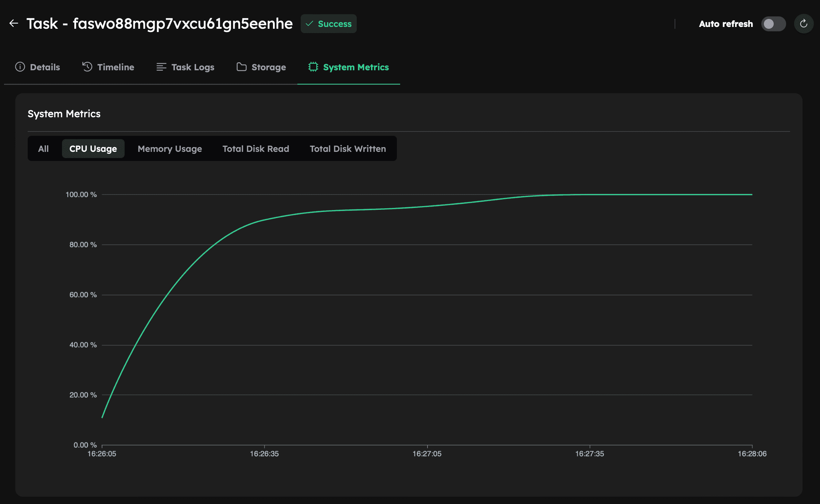Screen dimensions: 820x504
Task: Show Total Disk Written metrics
Action: 348,149
